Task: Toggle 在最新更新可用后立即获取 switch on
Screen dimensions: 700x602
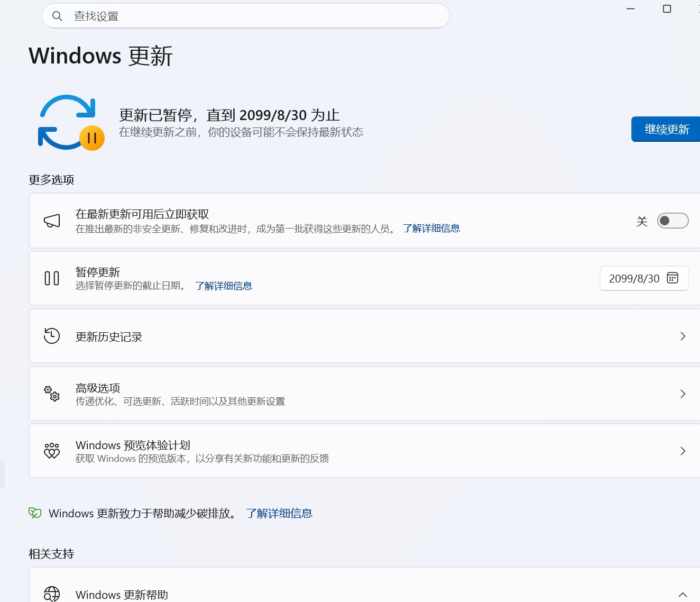Action: coord(673,221)
